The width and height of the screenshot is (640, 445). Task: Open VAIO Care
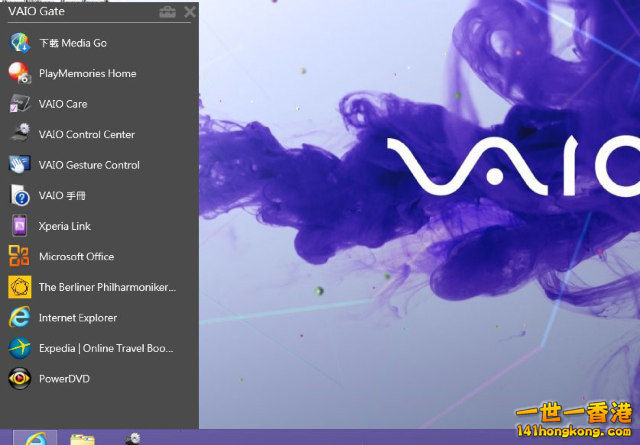(x=19, y=104)
